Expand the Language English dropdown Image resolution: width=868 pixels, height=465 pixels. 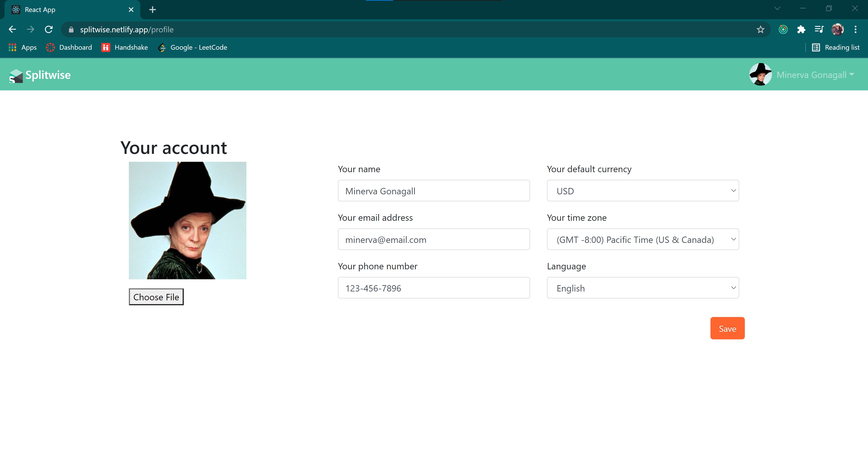(643, 288)
